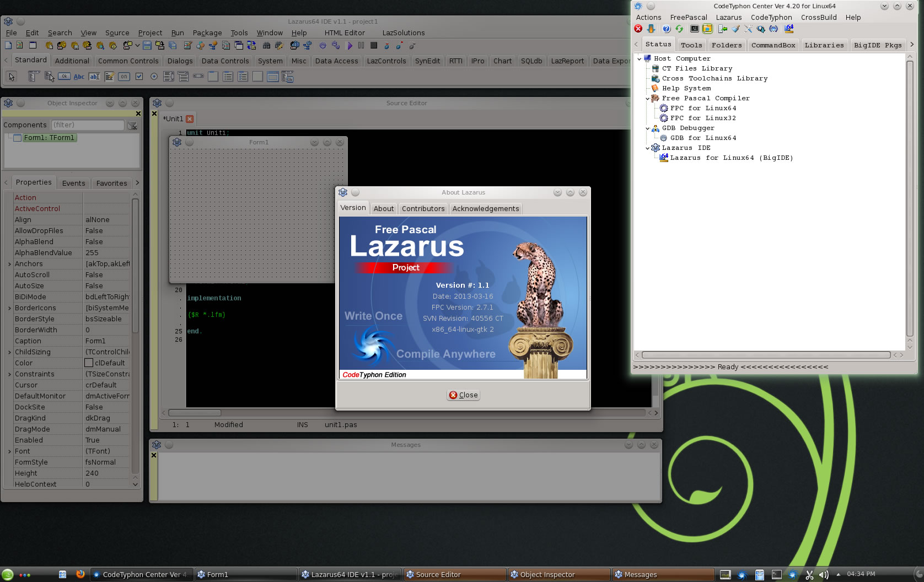Collapse the Free Pascal Compiler tree node
Image resolution: width=924 pixels, height=582 pixels.
coord(647,99)
